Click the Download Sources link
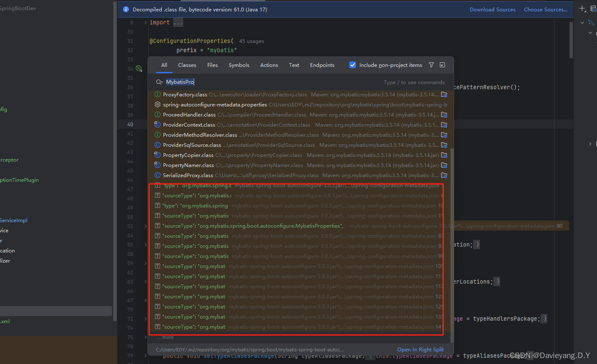The height and width of the screenshot is (364, 597). (493, 9)
